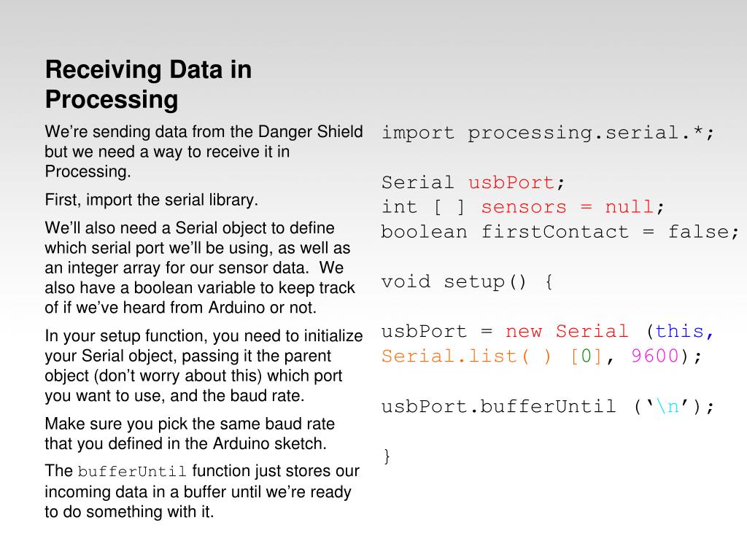Click the monospaced bufferUntil word in paragraph
The width and height of the screenshot is (747, 560).
click(x=132, y=472)
